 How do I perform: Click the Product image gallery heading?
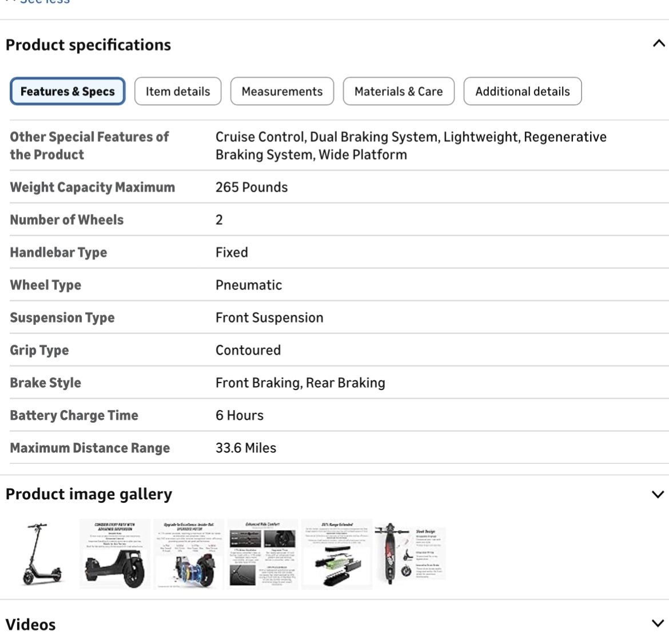(89, 494)
